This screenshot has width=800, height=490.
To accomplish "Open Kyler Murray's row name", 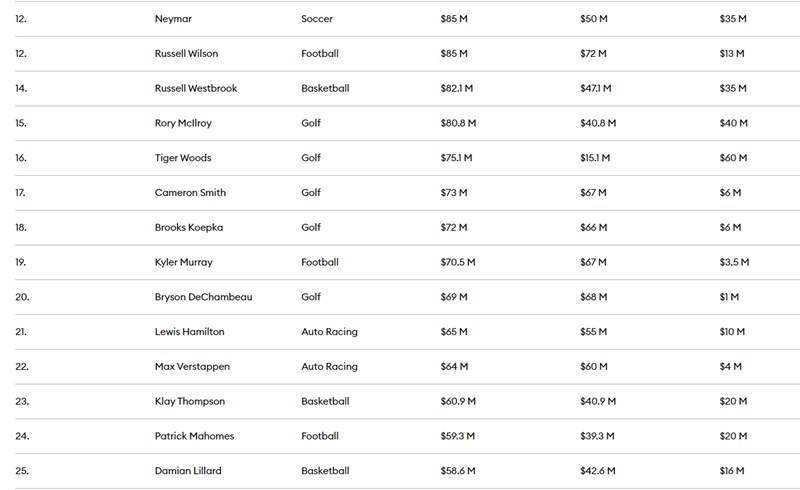I will (x=184, y=263).
